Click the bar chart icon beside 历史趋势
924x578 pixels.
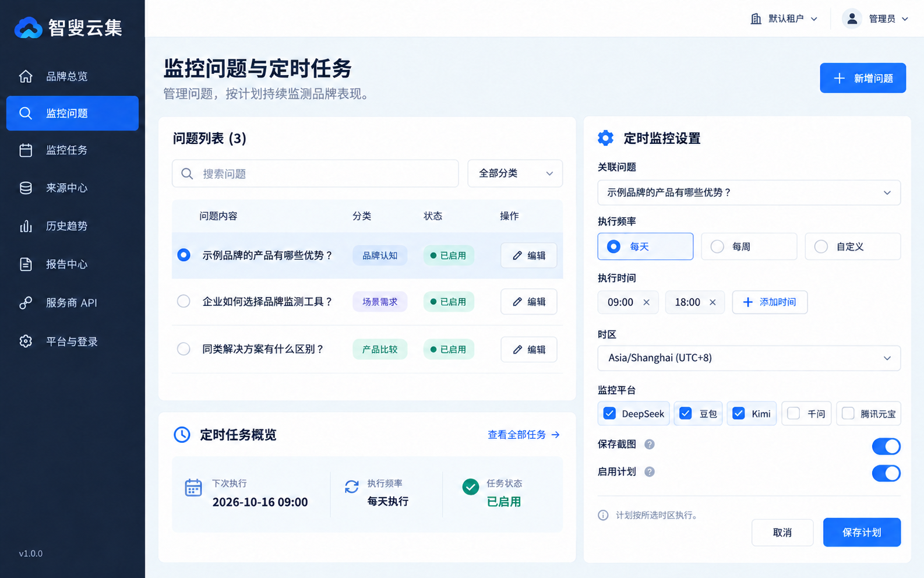tap(26, 226)
